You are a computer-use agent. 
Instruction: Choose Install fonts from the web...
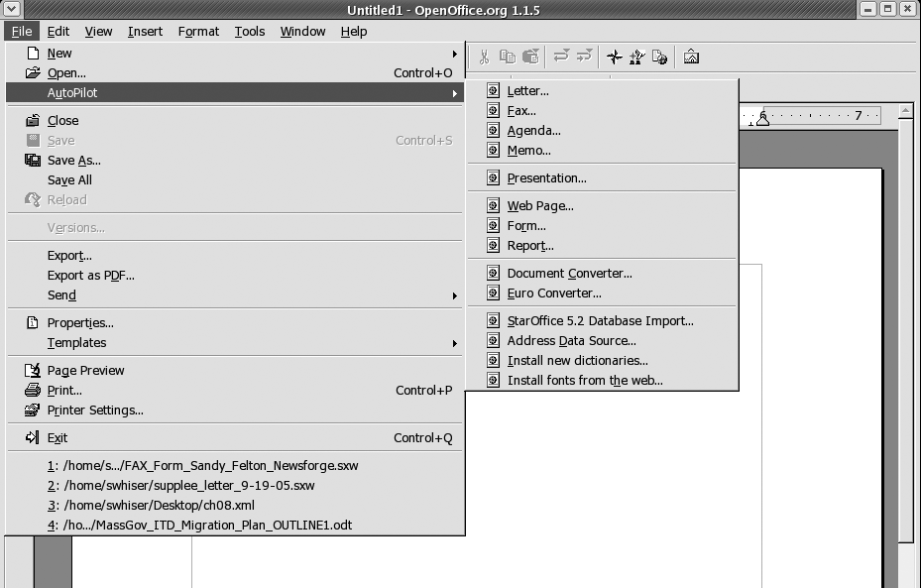[x=602, y=381]
